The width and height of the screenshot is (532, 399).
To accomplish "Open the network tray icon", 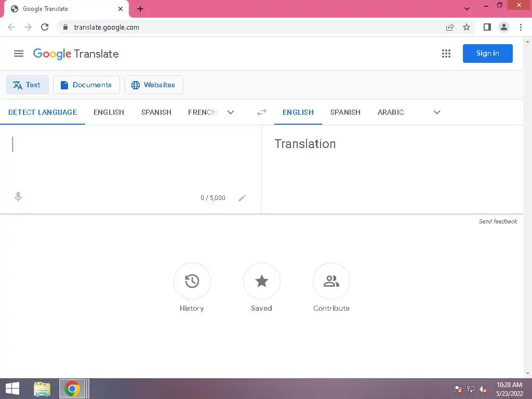I will pyautogui.click(x=471, y=389).
